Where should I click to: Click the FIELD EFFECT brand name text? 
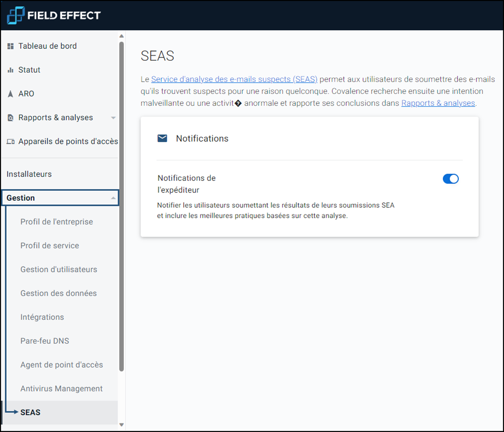(x=64, y=16)
